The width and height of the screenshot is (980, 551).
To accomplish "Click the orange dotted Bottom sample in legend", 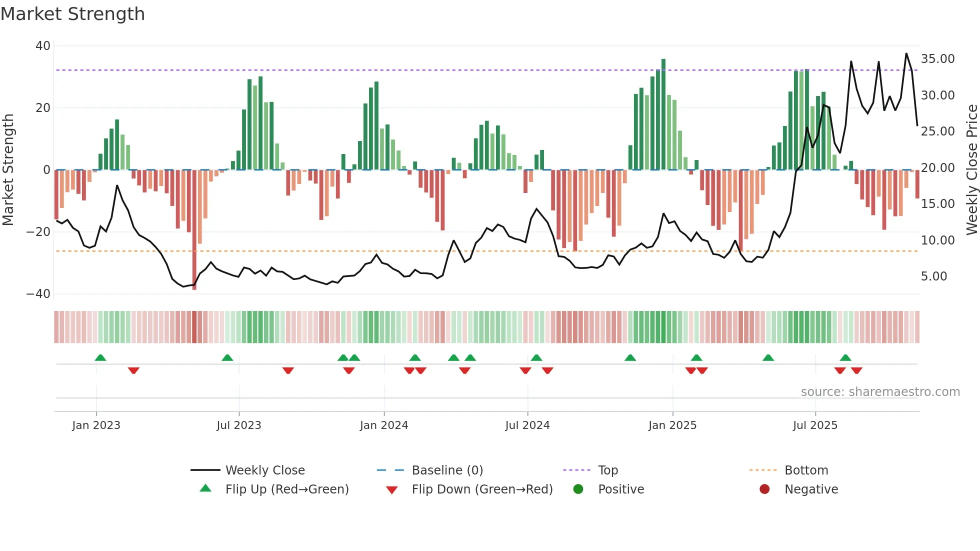I will tap(764, 470).
